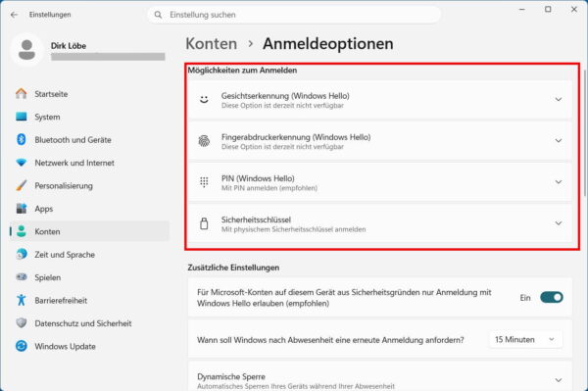The height and width of the screenshot is (391, 588).
Task: Select Apps in the sidebar
Action: pos(89,209)
